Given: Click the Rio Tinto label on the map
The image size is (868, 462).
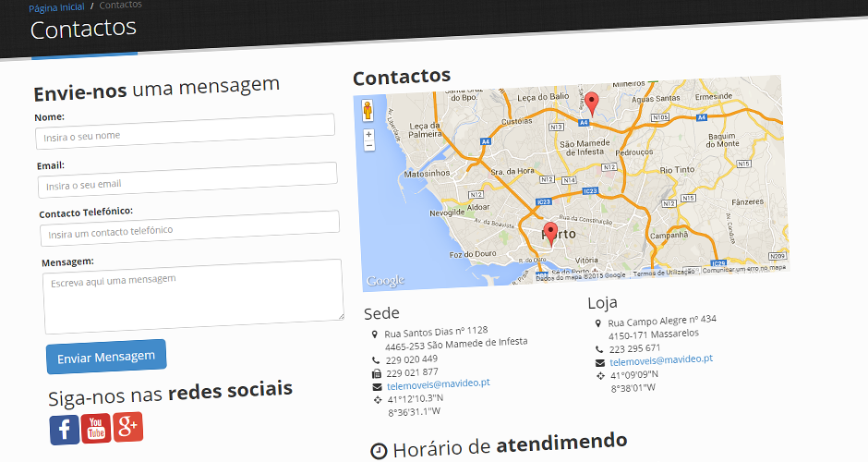Looking at the screenshot, I should (x=677, y=170).
